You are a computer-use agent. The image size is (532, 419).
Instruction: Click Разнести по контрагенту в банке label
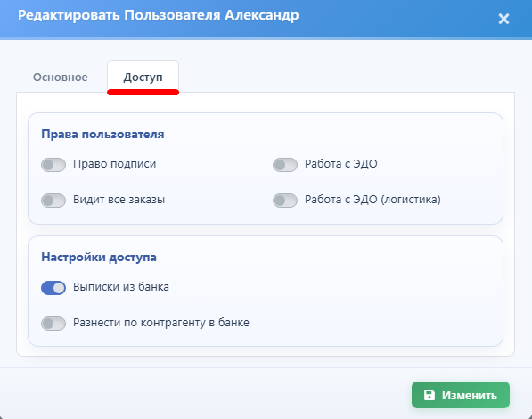(x=161, y=323)
